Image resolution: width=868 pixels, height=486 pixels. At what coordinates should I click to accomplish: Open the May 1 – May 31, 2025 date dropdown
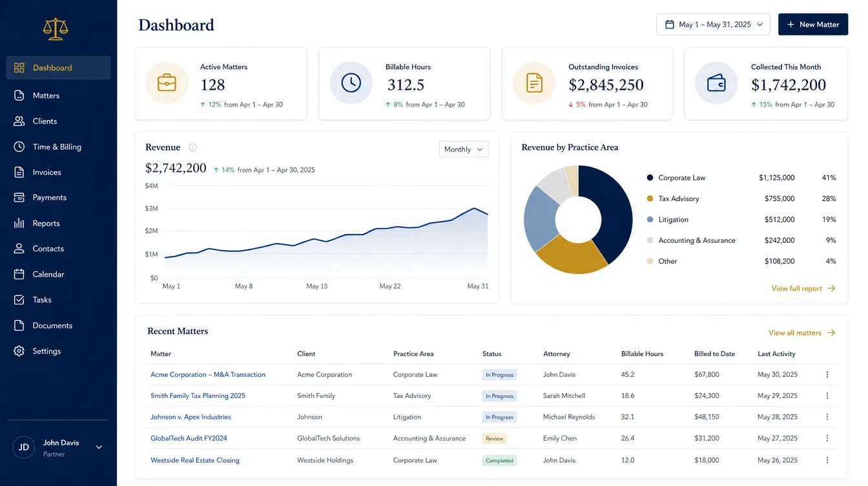(713, 25)
